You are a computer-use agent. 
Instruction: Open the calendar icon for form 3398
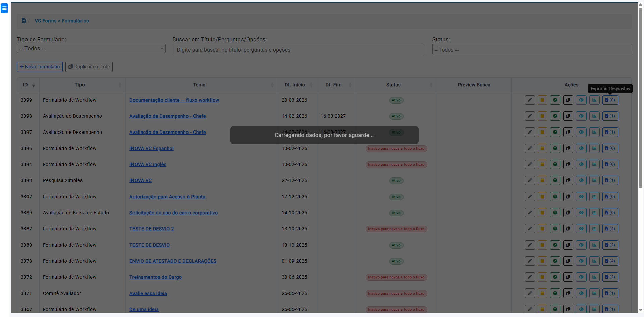(x=542, y=116)
